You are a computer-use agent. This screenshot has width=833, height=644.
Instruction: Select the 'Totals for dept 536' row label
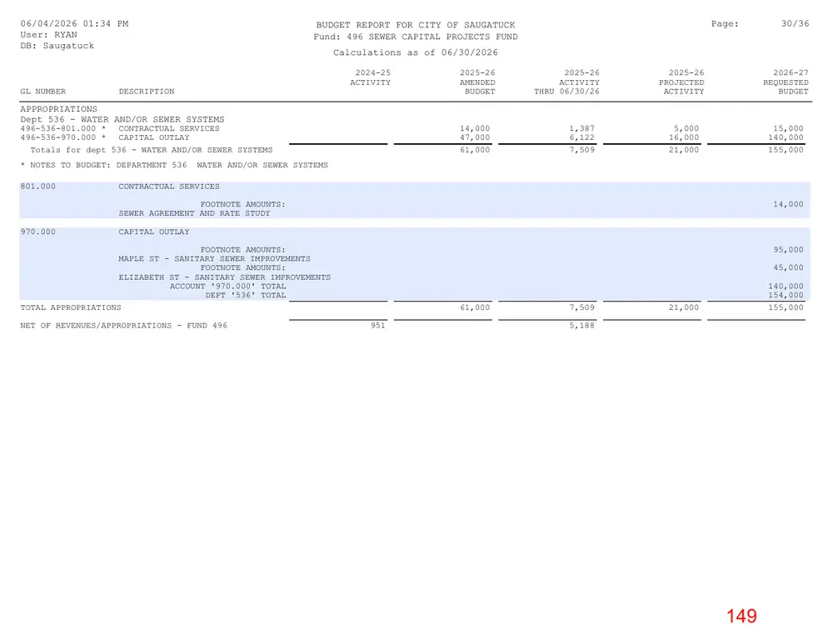(x=152, y=150)
